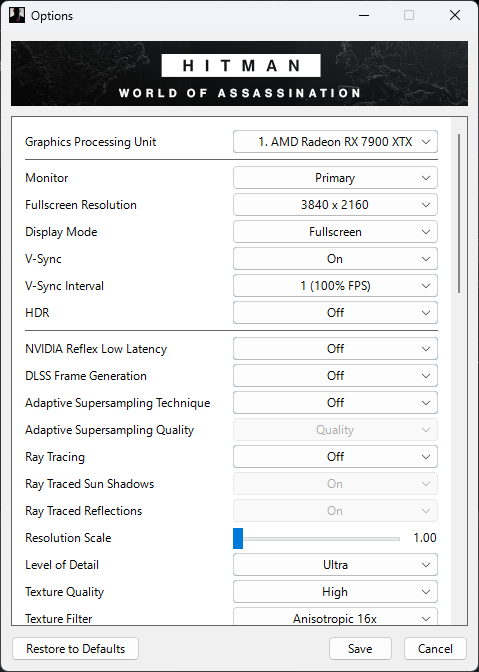Open the Ray Tracing dropdown
This screenshot has height=672, width=479.
pyautogui.click(x=335, y=457)
